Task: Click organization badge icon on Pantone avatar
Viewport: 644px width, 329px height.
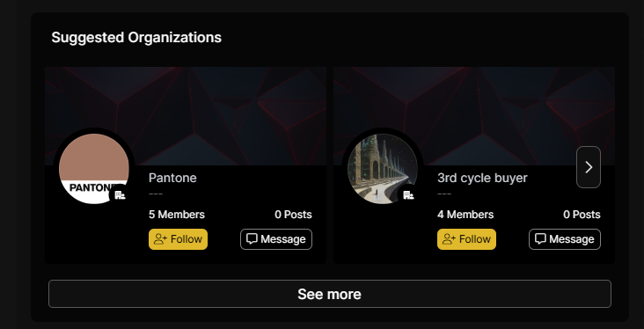Action: pos(120,194)
